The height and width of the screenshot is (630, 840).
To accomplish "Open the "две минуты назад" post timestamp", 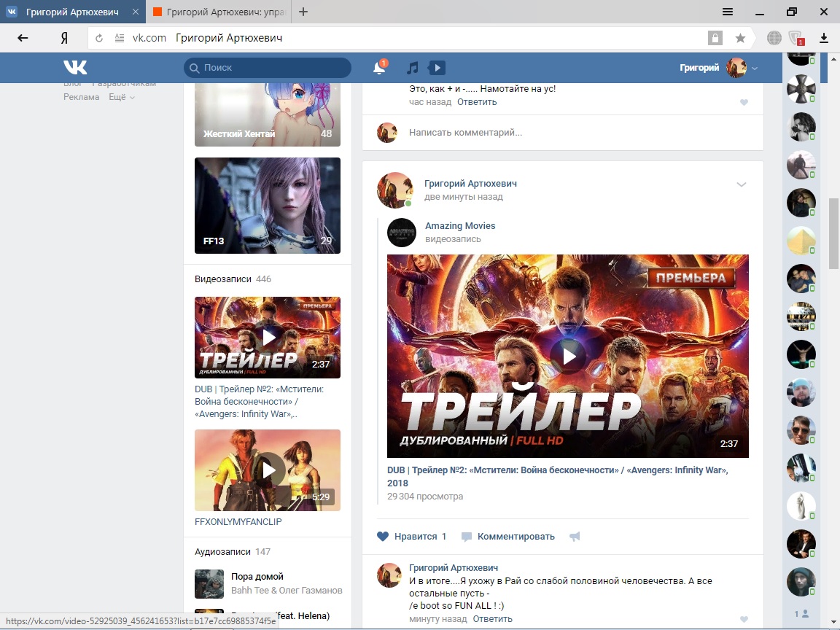I will coord(464,197).
